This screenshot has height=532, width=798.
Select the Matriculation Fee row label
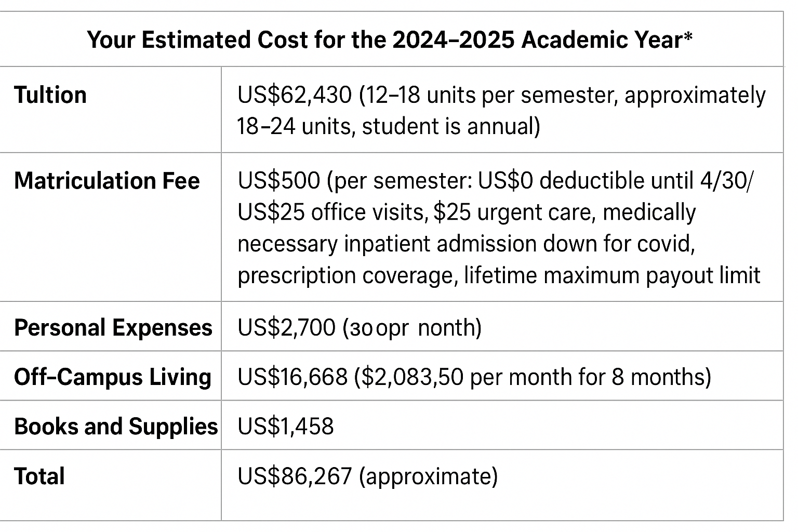coord(107,181)
